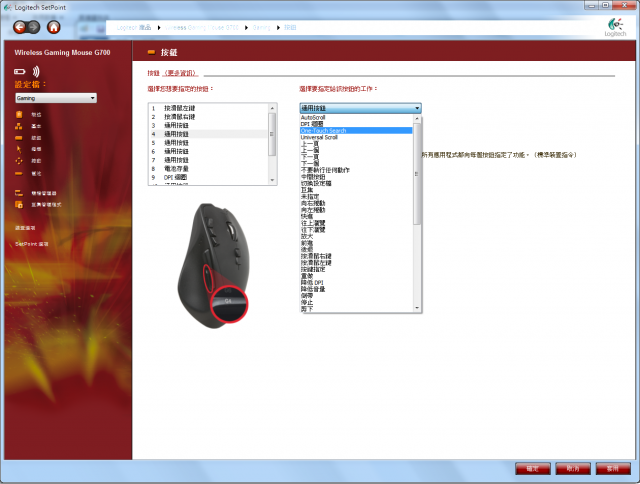640x484 pixels.
Task: Click task dropdown scrollbar up arrow
Action: pyautogui.click(x=417, y=119)
